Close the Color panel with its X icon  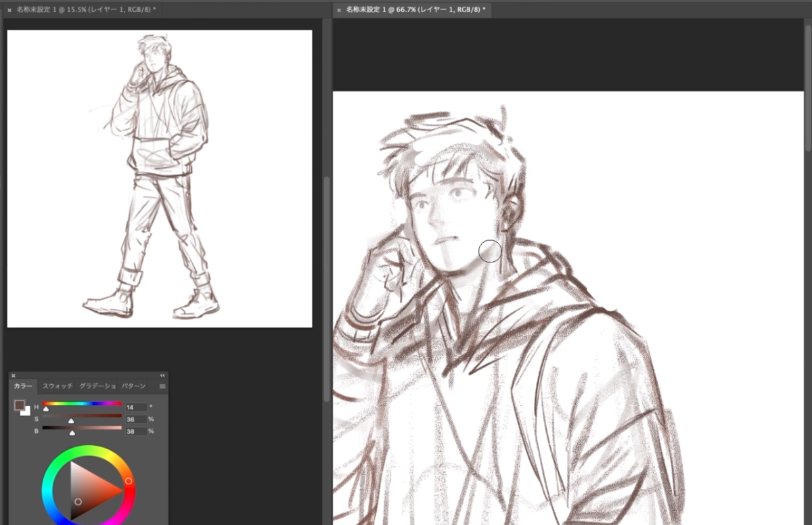coord(13,375)
